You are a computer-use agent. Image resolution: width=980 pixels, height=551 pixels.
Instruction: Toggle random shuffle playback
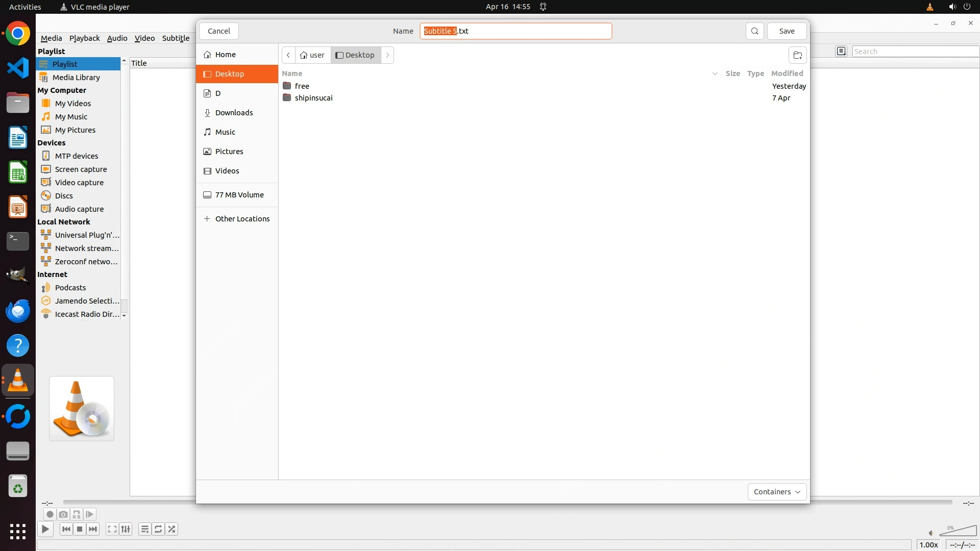(x=171, y=529)
